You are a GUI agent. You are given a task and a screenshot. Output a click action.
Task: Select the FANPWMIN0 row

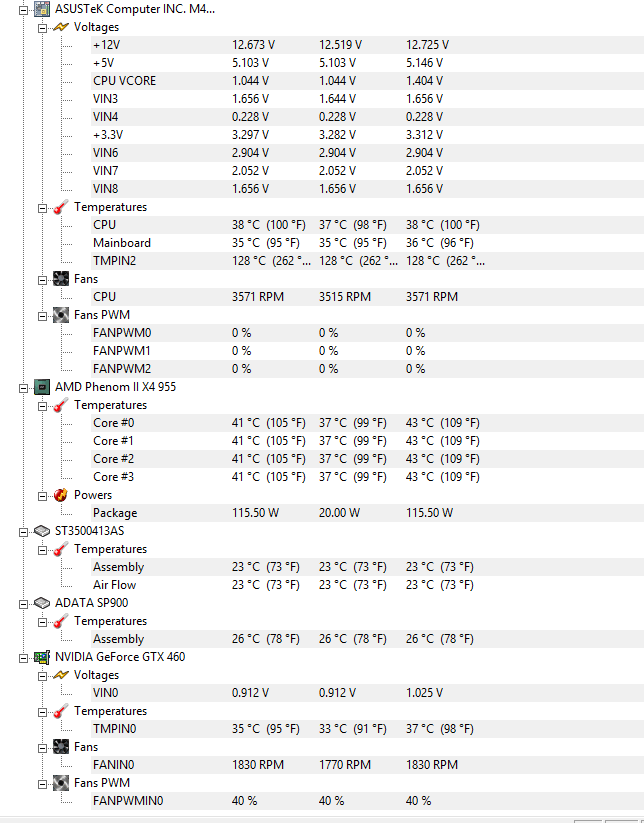click(x=367, y=801)
